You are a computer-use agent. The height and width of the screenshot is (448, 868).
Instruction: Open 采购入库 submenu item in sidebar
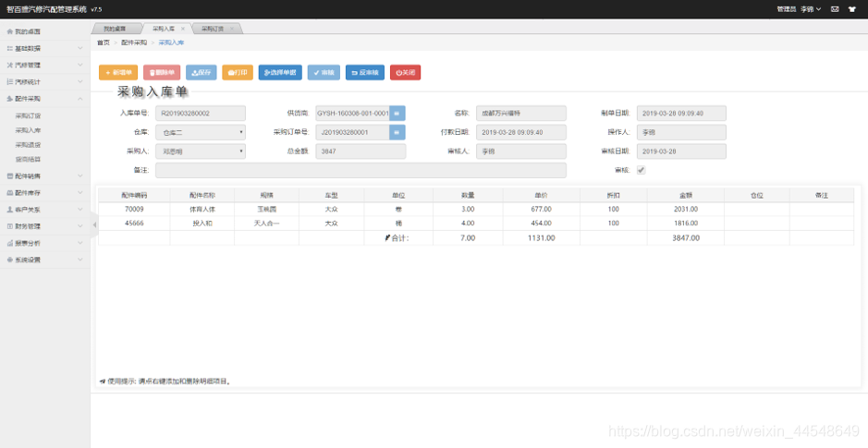coord(28,130)
